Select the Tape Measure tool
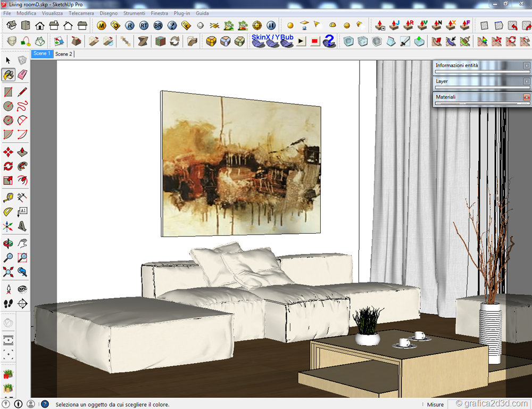 pyautogui.click(x=8, y=198)
